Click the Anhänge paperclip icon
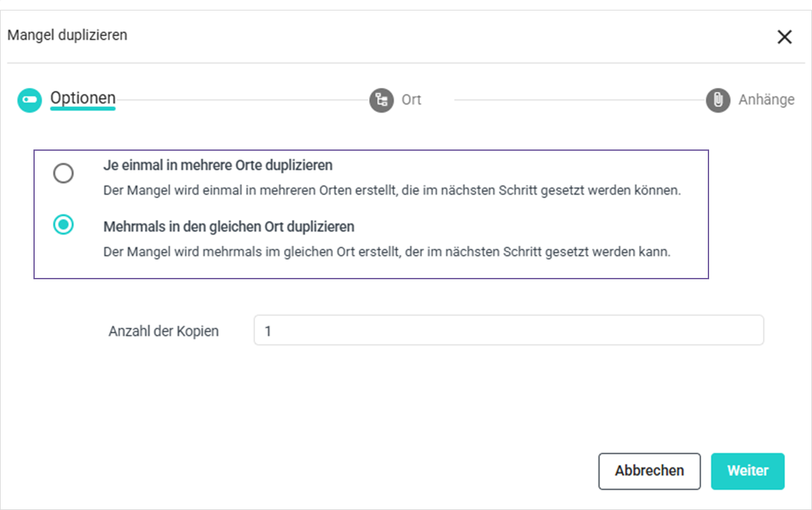This screenshot has height=510, width=812. click(718, 100)
